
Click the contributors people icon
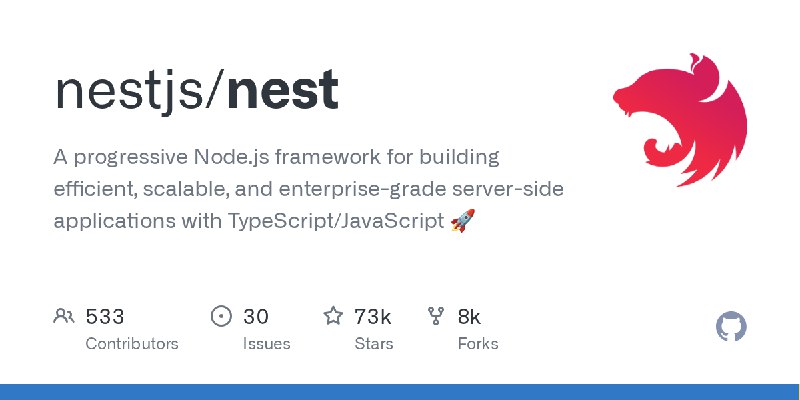click(x=64, y=317)
